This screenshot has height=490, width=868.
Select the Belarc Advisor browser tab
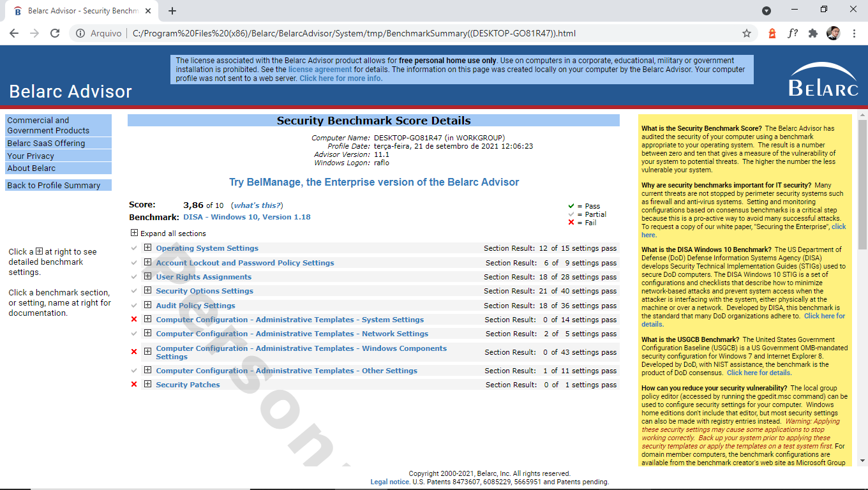[x=83, y=11]
